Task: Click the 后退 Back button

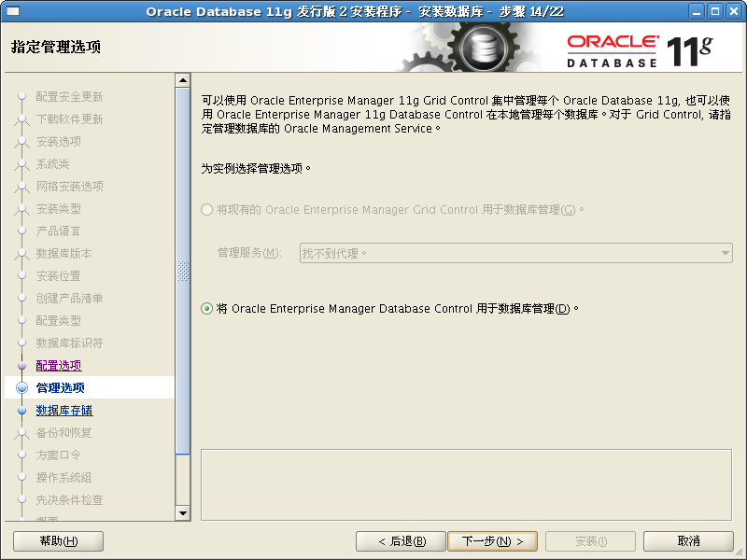Action: click(400, 540)
